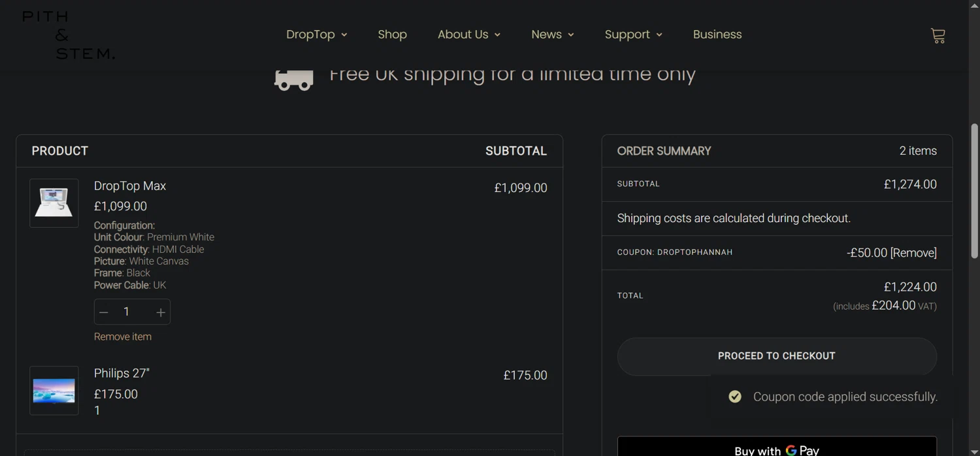The height and width of the screenshot is (456, 980).
Task: Open the DropTop Max product title
Action: 130,186
